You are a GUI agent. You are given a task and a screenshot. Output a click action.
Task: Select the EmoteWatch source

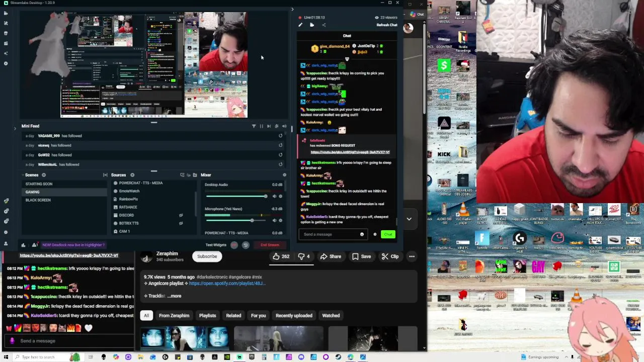[x=129, y=191]
